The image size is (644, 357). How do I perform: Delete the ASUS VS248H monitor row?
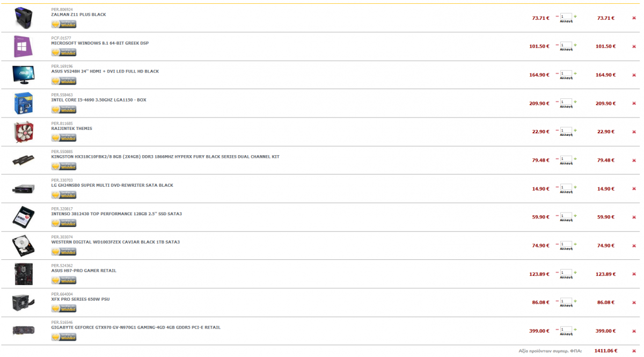tap(634, 75)
